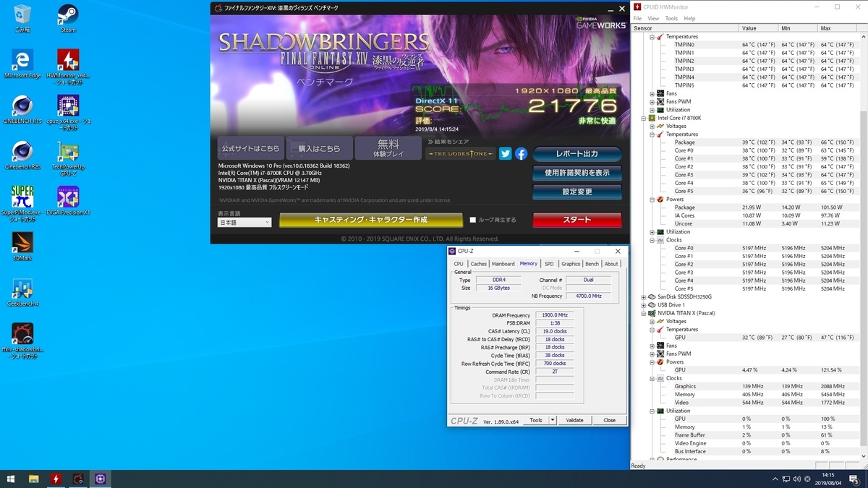Open the Help menu in HWMonitor
This screenshot has width=868, height=488.
689,18
